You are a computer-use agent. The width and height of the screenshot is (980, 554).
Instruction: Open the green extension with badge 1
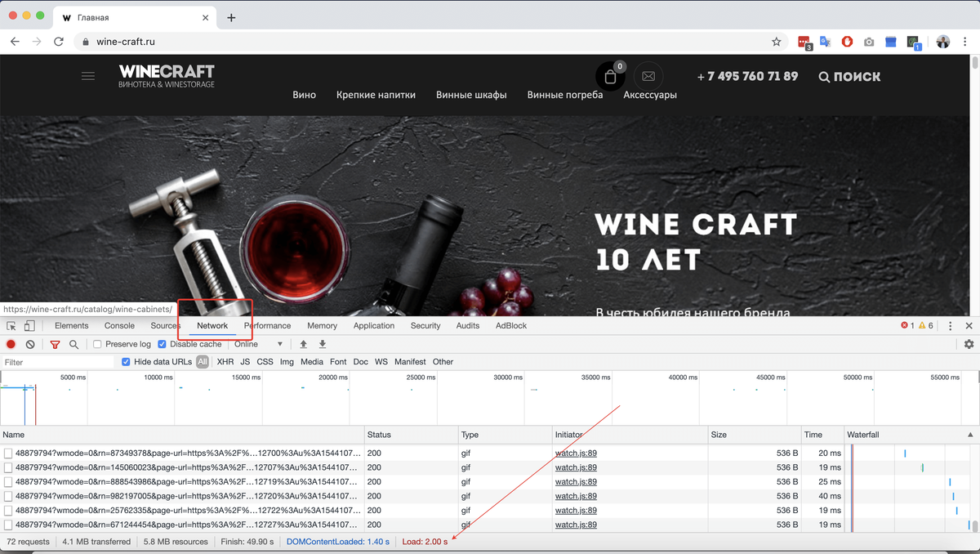914,42
